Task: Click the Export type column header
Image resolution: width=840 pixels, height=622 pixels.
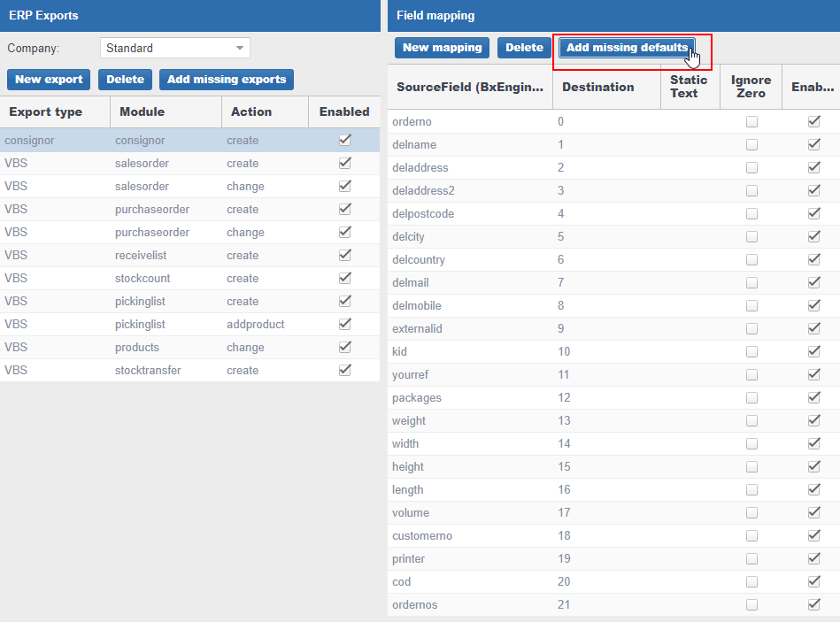Action: [44, 111]
